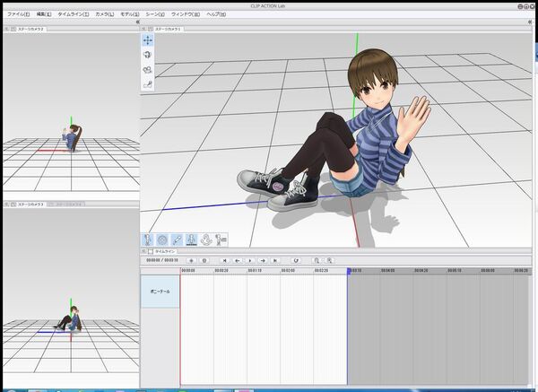Toggle the figure-with-list icon in pose toolbar
Screen dimensions: 538x392
point(220,240)
